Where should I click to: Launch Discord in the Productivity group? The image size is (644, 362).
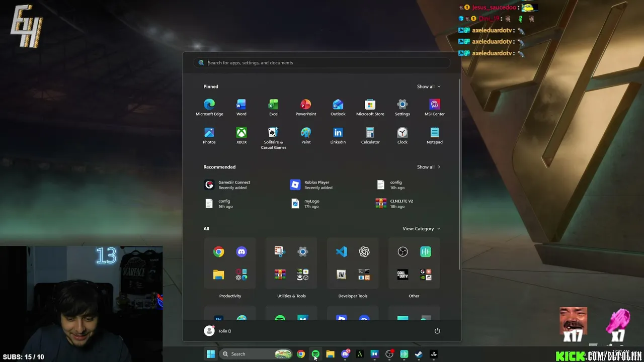tap(242, 252)
